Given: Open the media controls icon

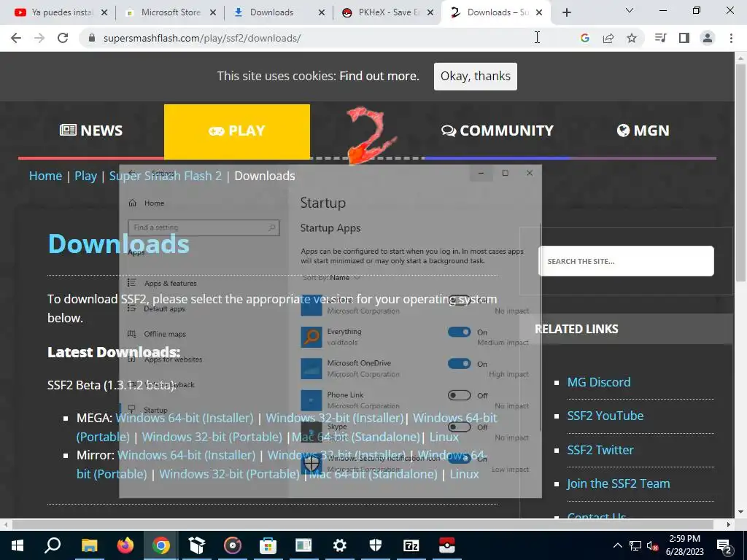Looking at the screenshot, I should [660, 38].
